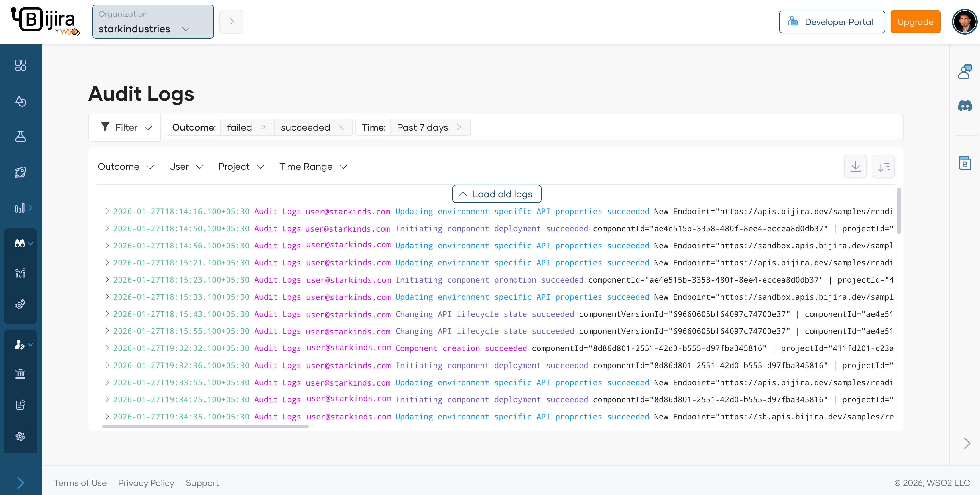Remove the succeeded outcome filter chip
This screenshot has height=495, width=980.
click(x=341, y=127)
